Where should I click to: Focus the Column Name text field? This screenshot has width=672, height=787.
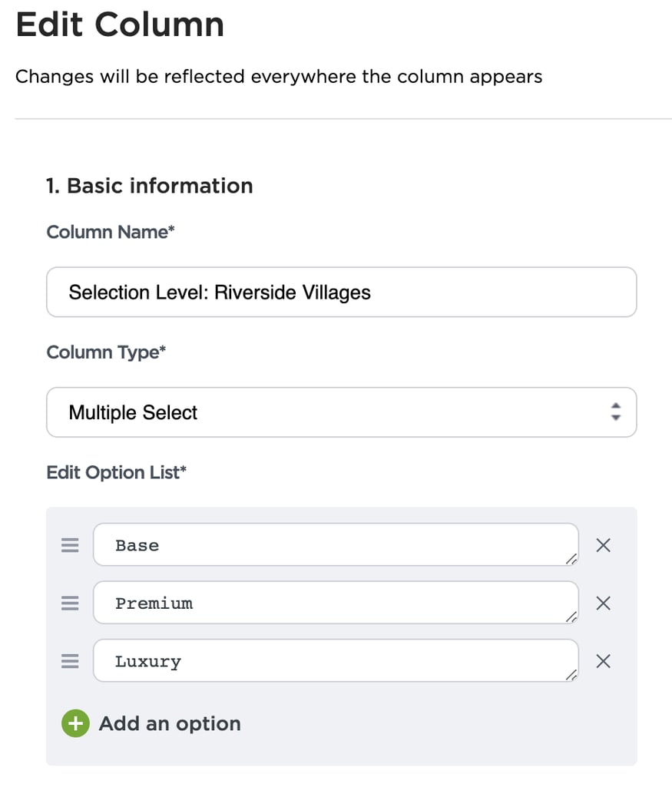click(x=341, y=292)
